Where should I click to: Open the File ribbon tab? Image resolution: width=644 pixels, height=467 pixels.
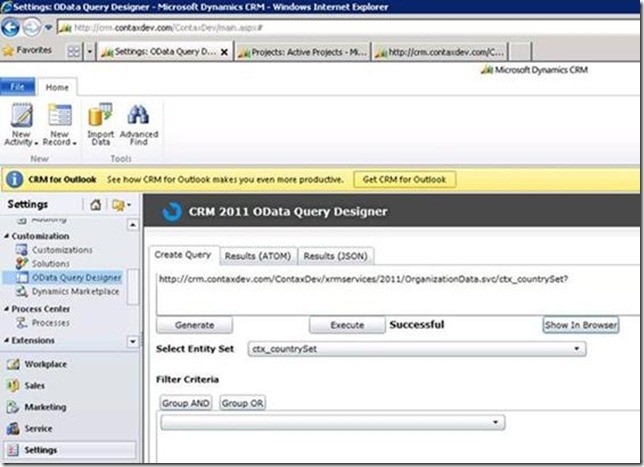pos(17,88)
